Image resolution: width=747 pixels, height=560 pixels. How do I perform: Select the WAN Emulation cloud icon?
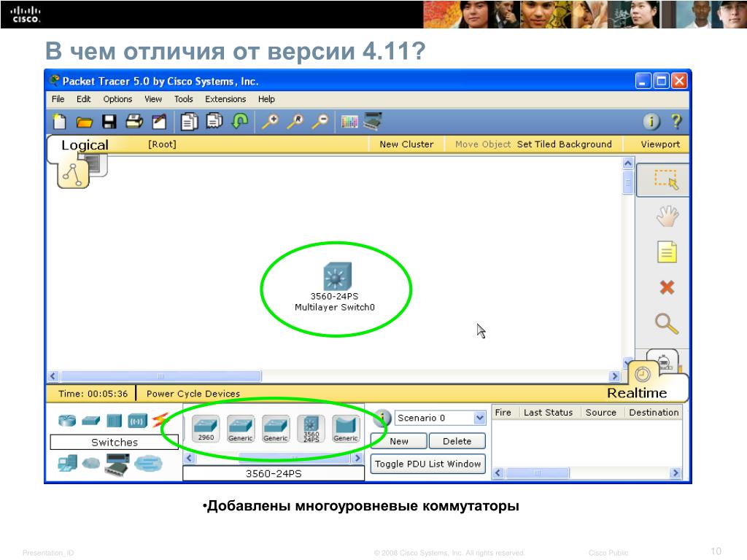pos(91,463)
